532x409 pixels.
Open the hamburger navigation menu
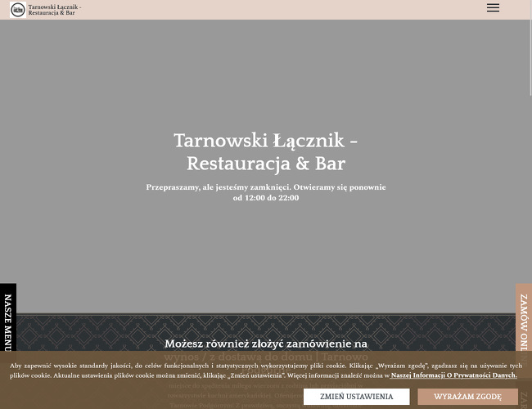(x=493, y=8)
